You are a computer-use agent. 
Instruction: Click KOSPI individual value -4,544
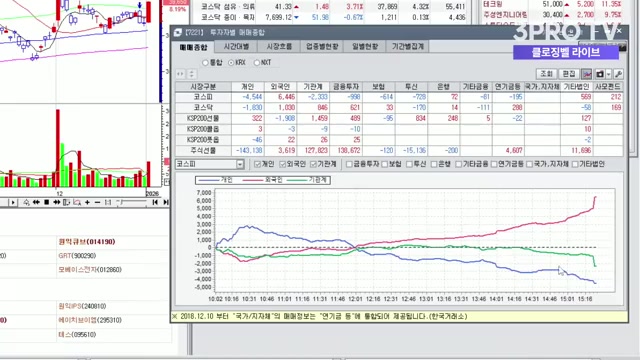point(252,97)
